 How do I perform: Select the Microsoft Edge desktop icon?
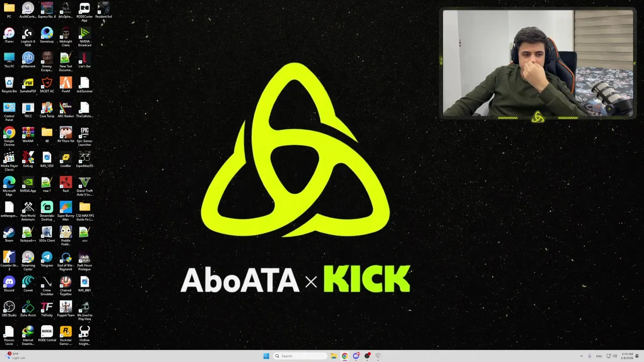coord(9,187)
